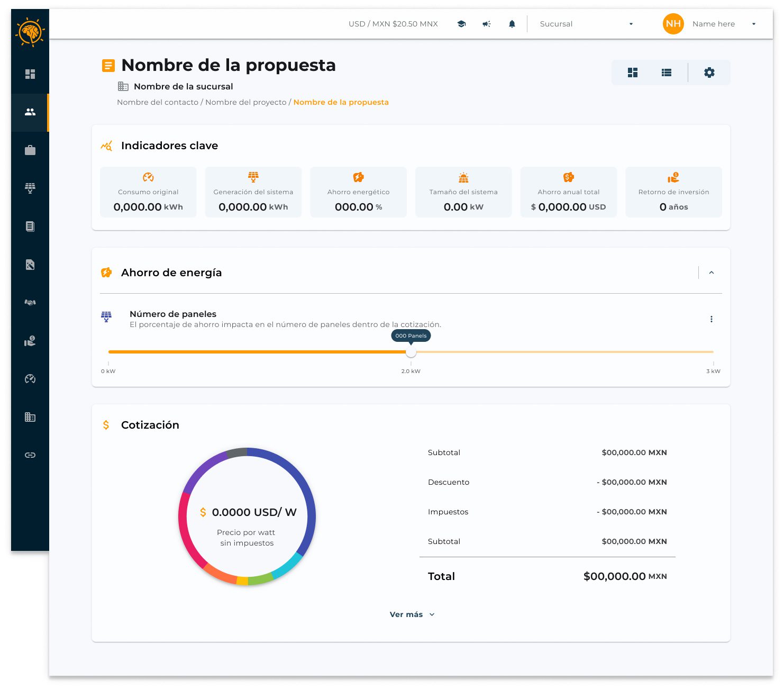Click the panel number slider handle
This screenshot has height=689, width=784.
click(x=411, y=352)
